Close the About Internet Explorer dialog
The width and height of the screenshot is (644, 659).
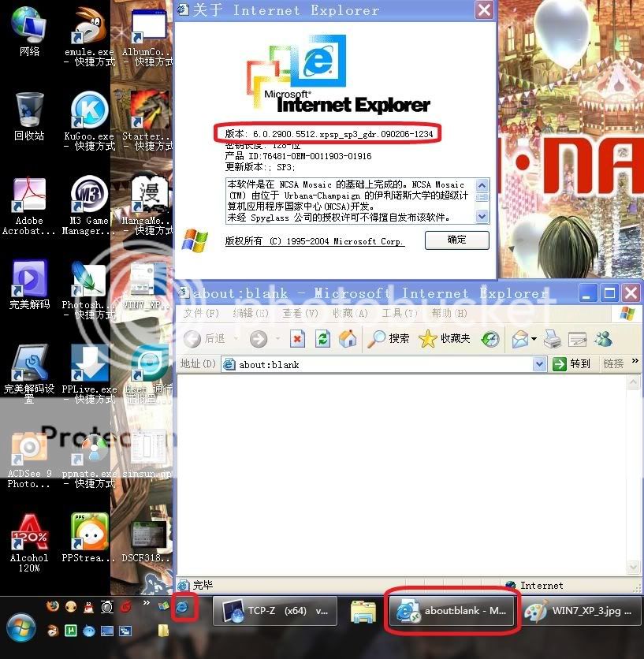[484, 9]
